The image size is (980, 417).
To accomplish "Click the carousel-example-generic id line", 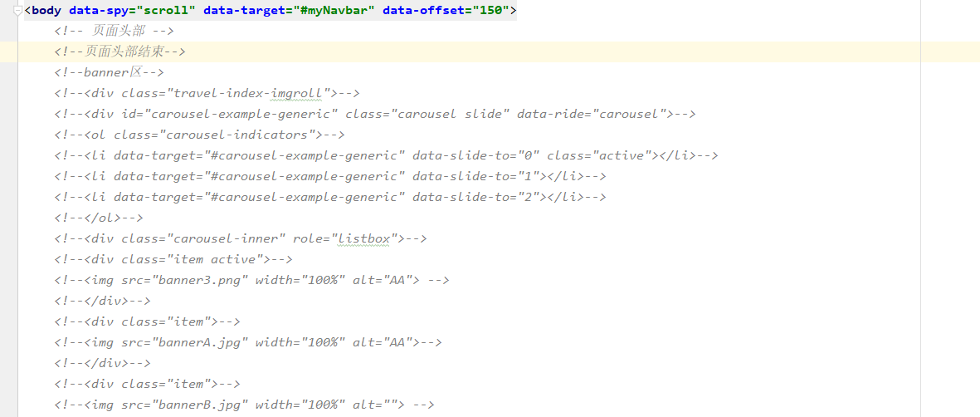I will click(375, 114).
